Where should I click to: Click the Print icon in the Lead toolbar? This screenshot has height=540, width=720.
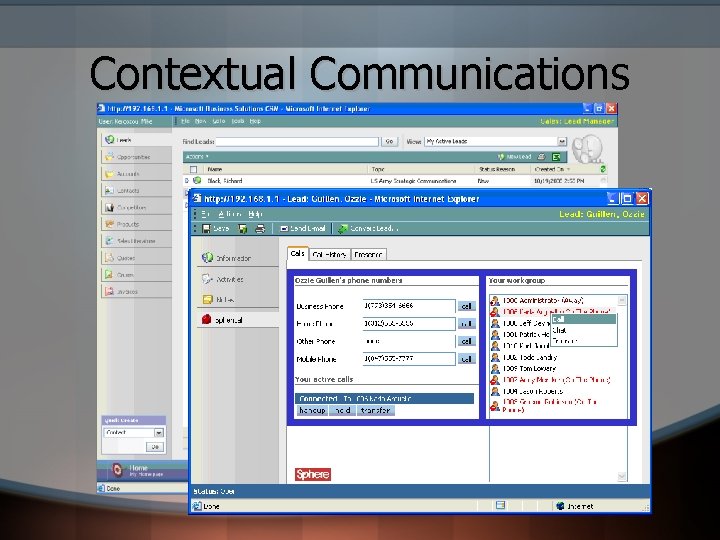pyautogui.click(x=260, y=228)
